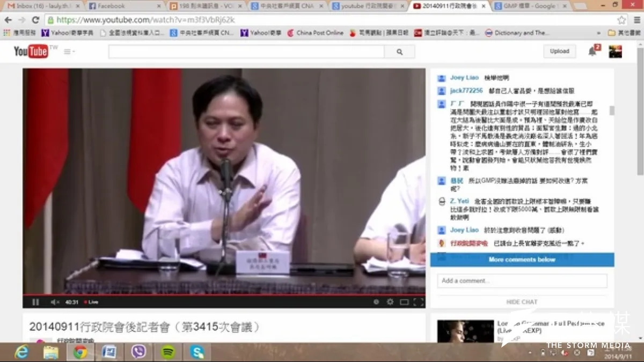Click the Chrome taskbar icon

(80, 352)
